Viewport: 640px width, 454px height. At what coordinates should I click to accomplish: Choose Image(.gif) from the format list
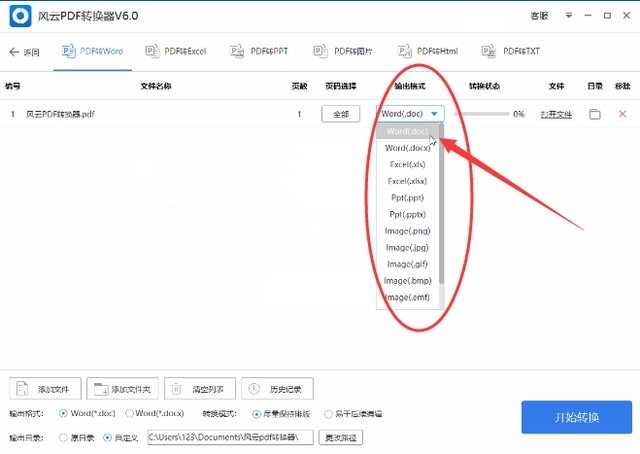tap(407, 264)
